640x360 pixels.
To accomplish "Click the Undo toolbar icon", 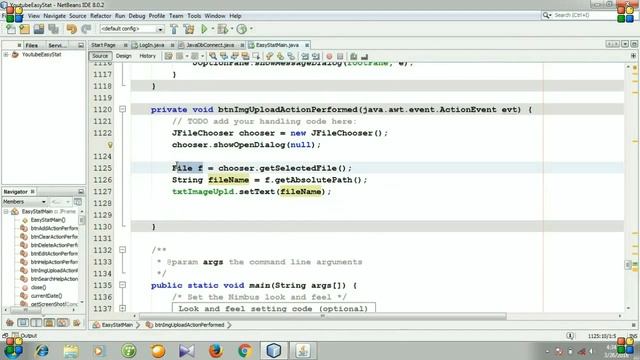I will coord(71,29).
